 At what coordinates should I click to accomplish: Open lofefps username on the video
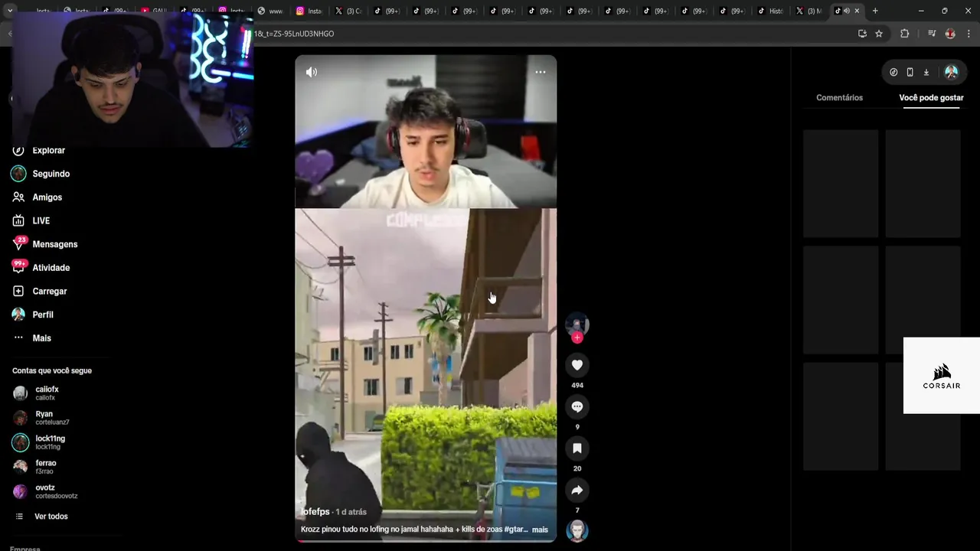tap(315, 512)
